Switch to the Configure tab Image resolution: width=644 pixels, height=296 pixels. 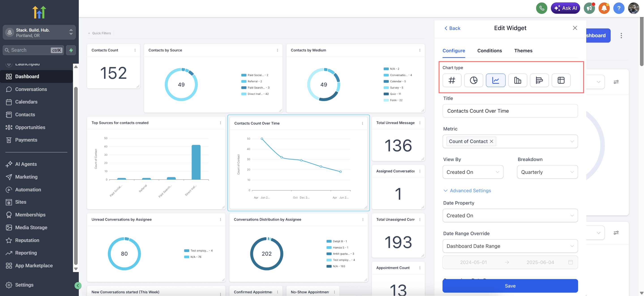pyautogui.click(x=454, y=51)
